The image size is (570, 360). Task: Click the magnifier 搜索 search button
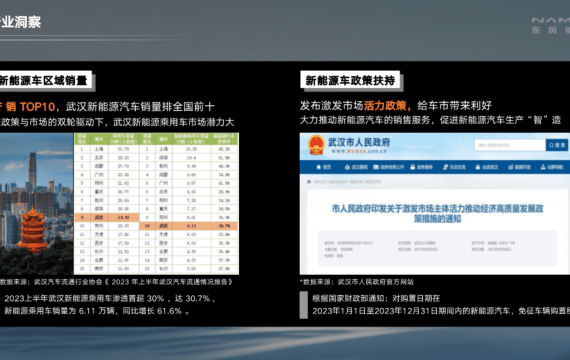coord(557,145)
